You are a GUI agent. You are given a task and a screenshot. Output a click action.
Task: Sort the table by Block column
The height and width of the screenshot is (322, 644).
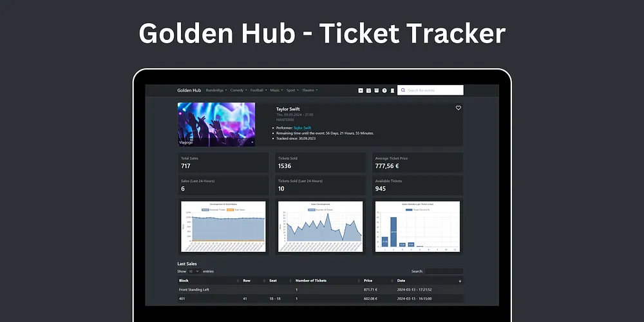tap(209, 281)
